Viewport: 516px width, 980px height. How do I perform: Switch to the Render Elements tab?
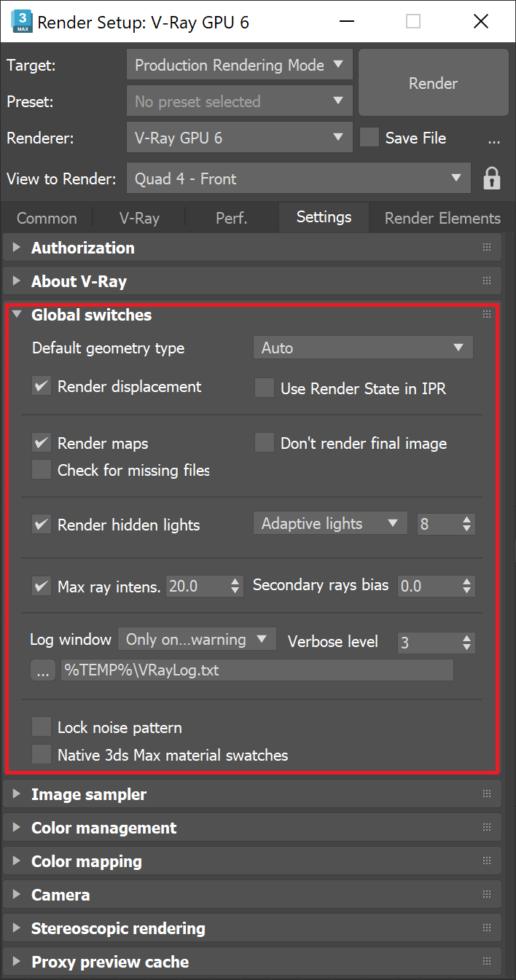(x=442, y=217)
